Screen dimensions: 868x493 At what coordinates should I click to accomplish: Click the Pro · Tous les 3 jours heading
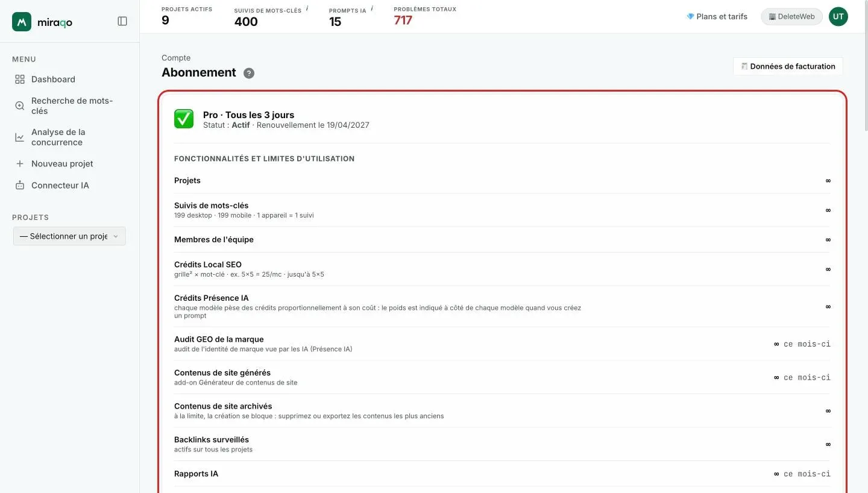coord(248,115)
